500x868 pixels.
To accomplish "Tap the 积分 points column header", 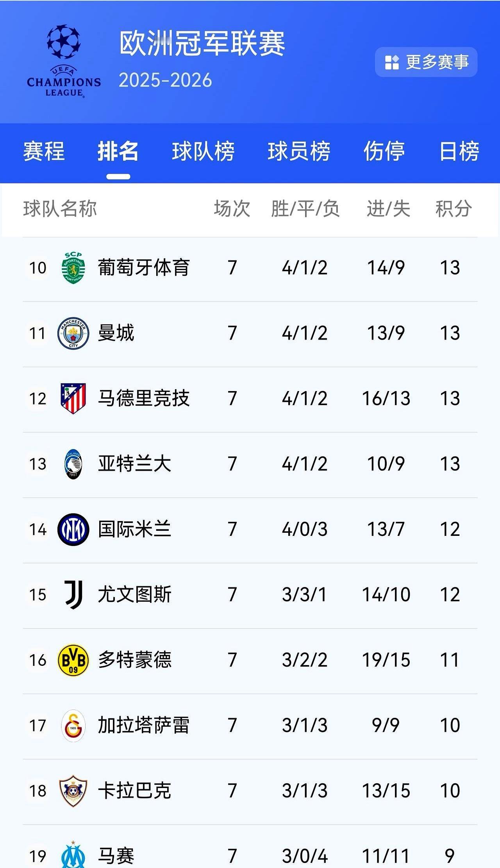I will (454, 208).
